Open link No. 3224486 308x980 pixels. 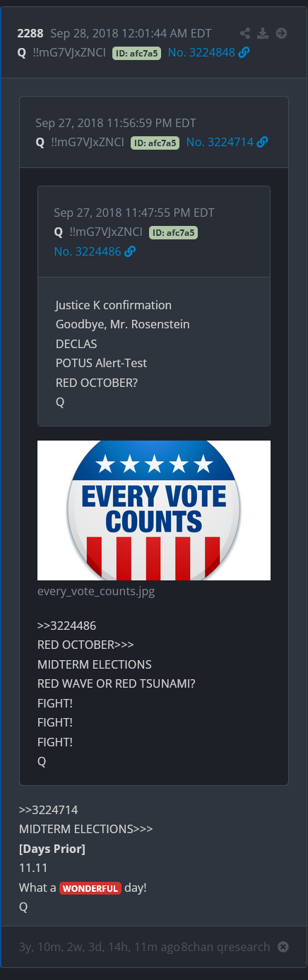click(x=87, y=251)
